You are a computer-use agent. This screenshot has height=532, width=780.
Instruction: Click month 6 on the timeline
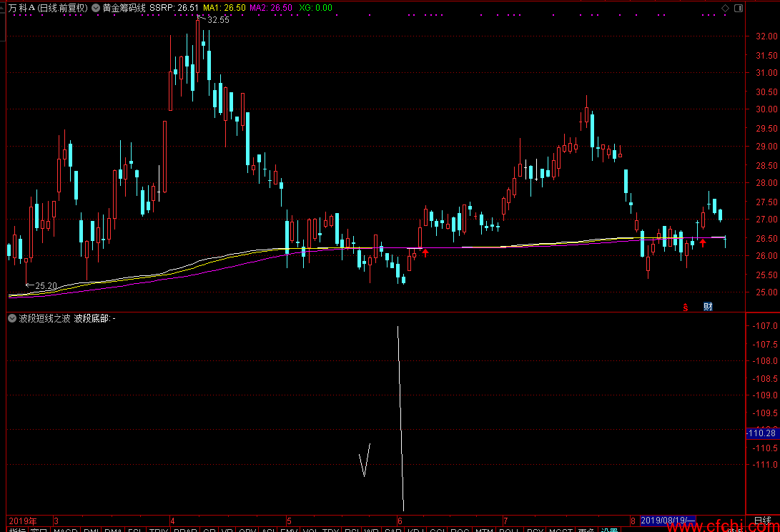400,521
